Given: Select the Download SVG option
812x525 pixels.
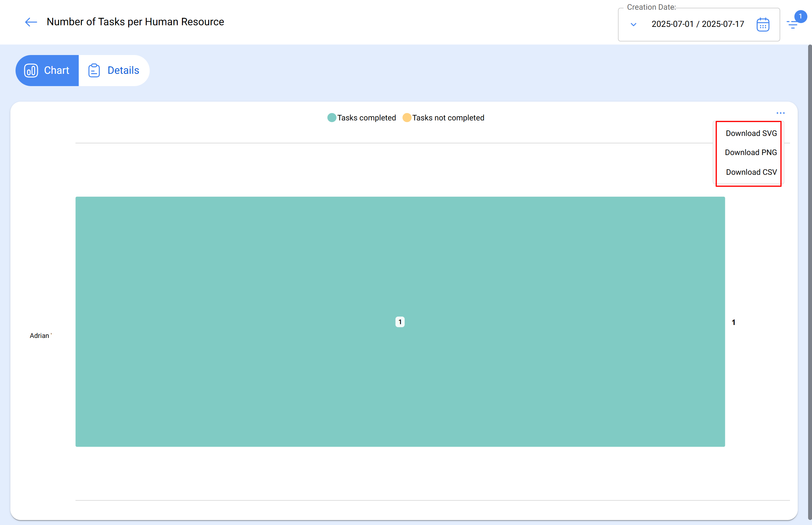Looking at the screenshot, I should pyautogui.click(x=751, y=133).
